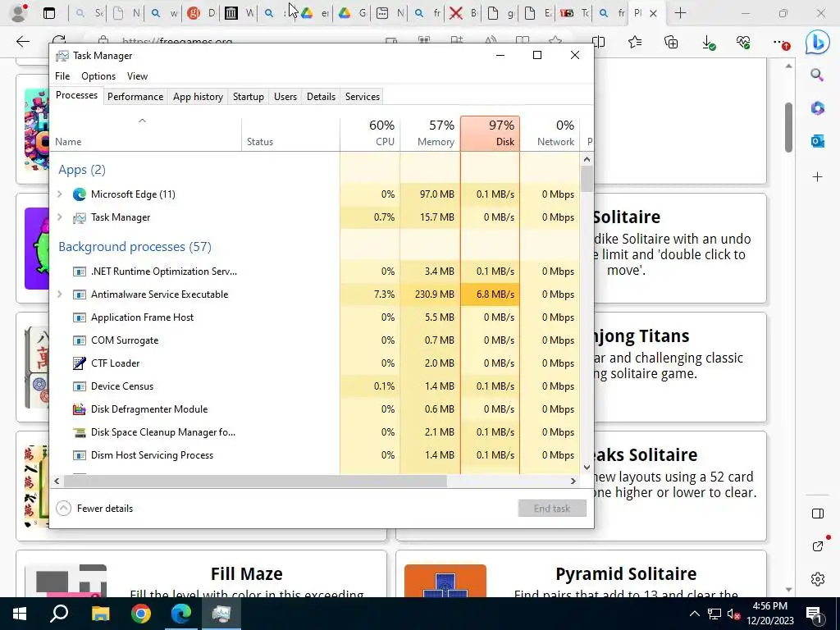Open the View menu in Task Manager

coord(137,76)
